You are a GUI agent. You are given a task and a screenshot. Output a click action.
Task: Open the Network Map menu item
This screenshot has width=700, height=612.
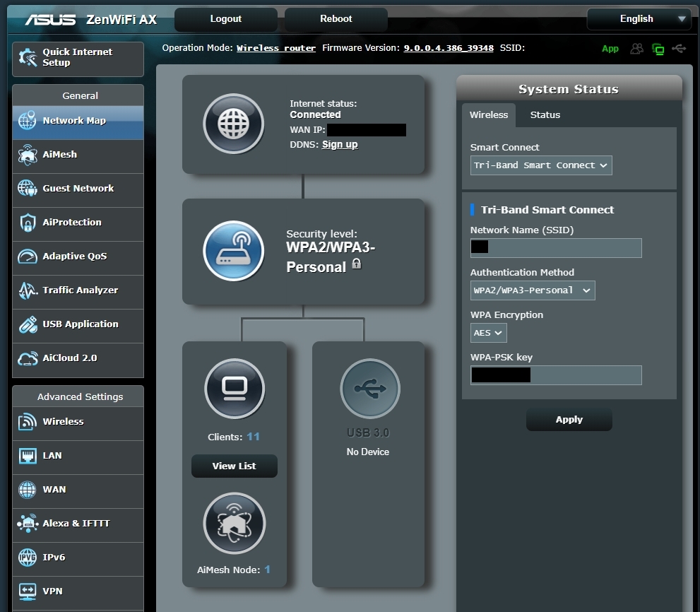click(x=78, y=121)
